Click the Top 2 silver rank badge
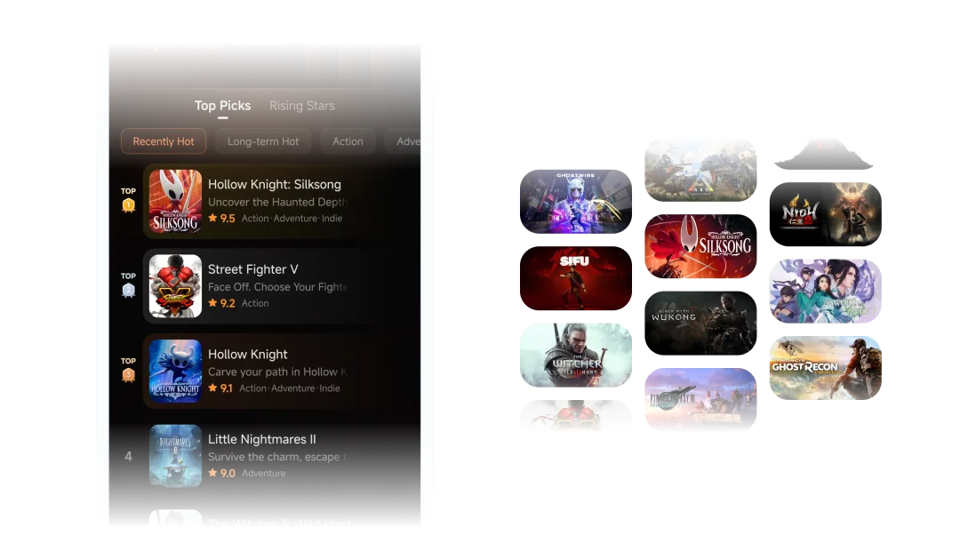Viewport: 960px width, 560px height. pos(128,290)
